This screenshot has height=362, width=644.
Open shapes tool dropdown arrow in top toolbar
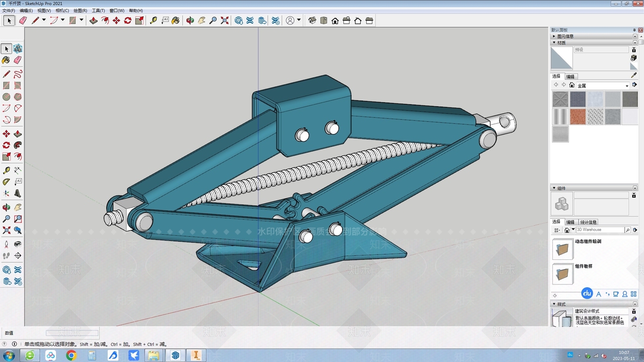[82, 20]
